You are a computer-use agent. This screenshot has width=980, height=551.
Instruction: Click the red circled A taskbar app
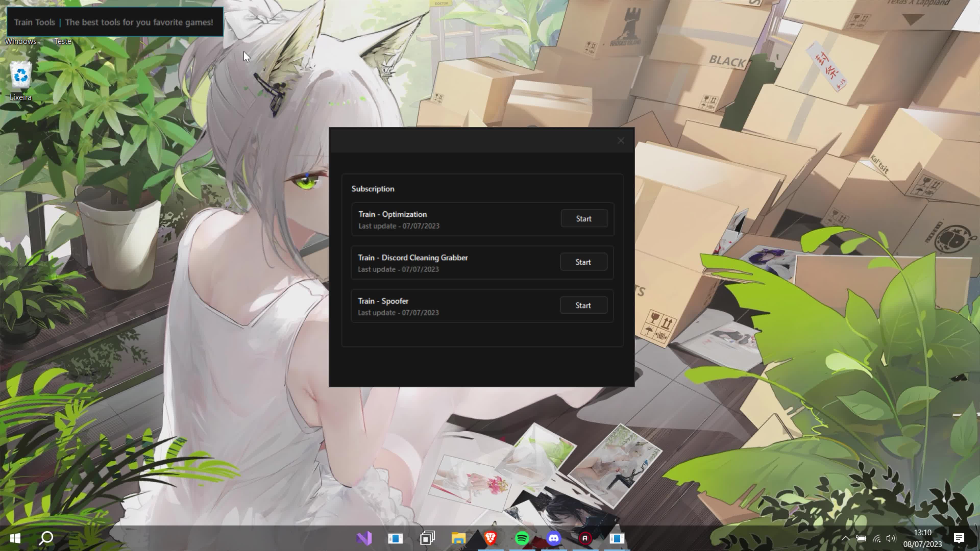(x=585, y=538)
